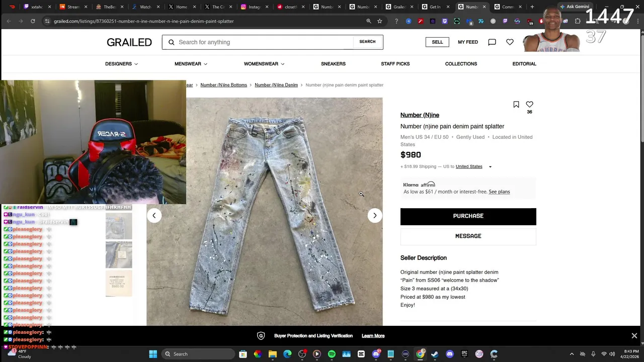Viewport: 644px width, 362px height.
Task: Open Microsoft Store from taskbar
Action: [243, 354]
